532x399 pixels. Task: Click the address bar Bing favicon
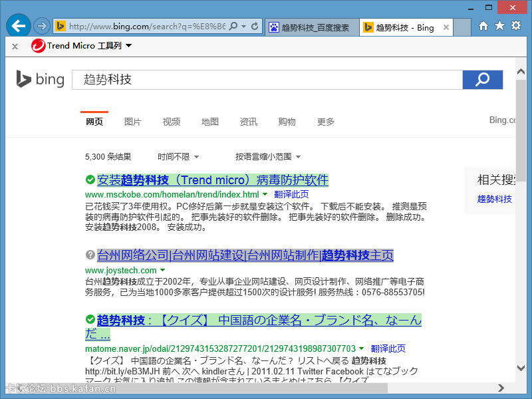[61, 26]
